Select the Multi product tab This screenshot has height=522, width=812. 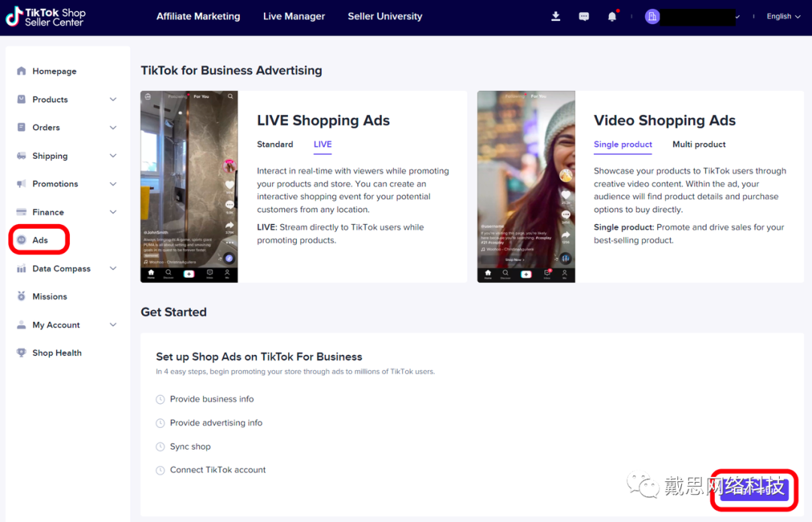point(699,144)
